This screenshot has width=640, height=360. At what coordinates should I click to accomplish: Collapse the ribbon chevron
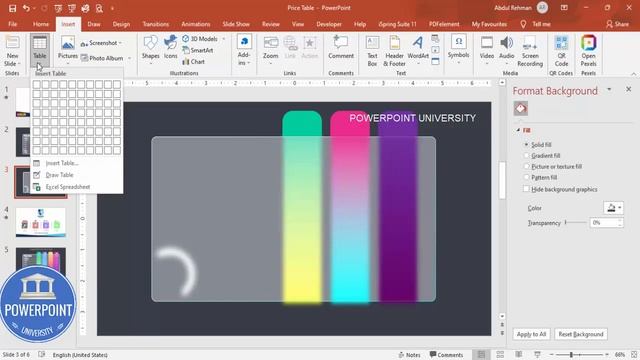(633, 74)
